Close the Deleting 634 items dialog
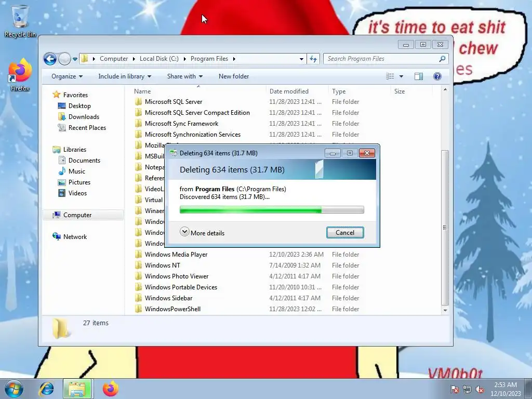This screenshot has width=532, height=399. pos(367,153)
